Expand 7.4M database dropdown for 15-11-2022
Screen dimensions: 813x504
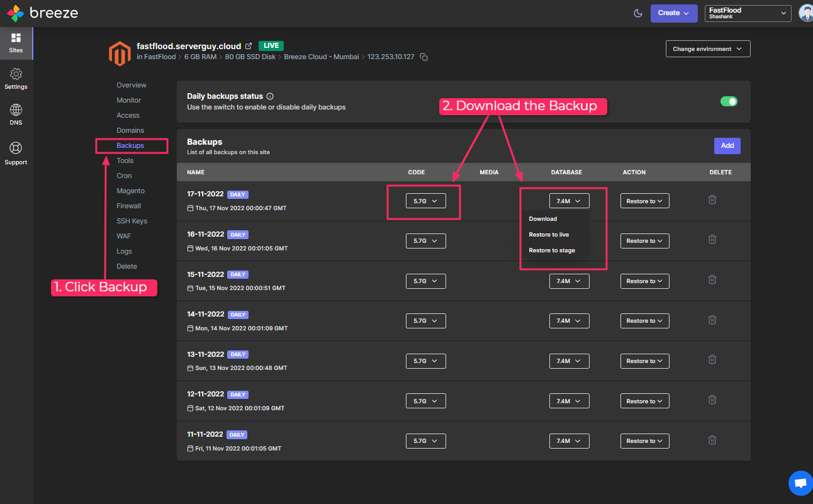point(569,281)
